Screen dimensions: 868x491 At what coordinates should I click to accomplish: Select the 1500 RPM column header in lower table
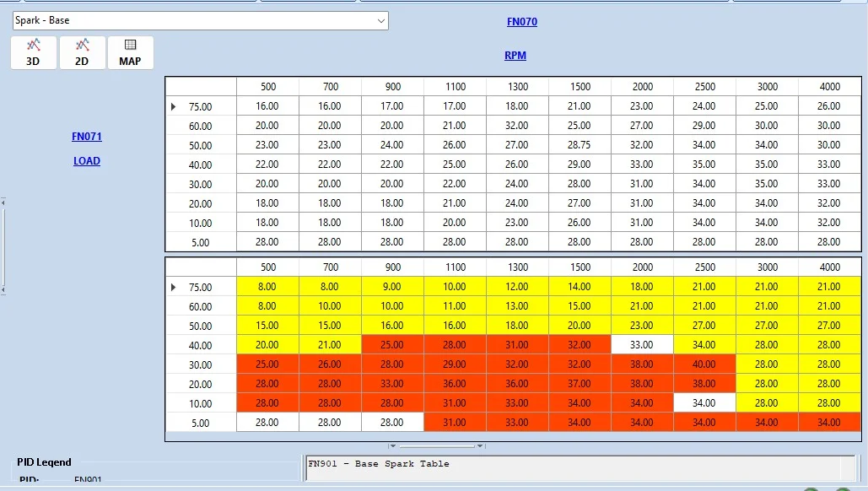pyautogui.click(x=580, y=267)
